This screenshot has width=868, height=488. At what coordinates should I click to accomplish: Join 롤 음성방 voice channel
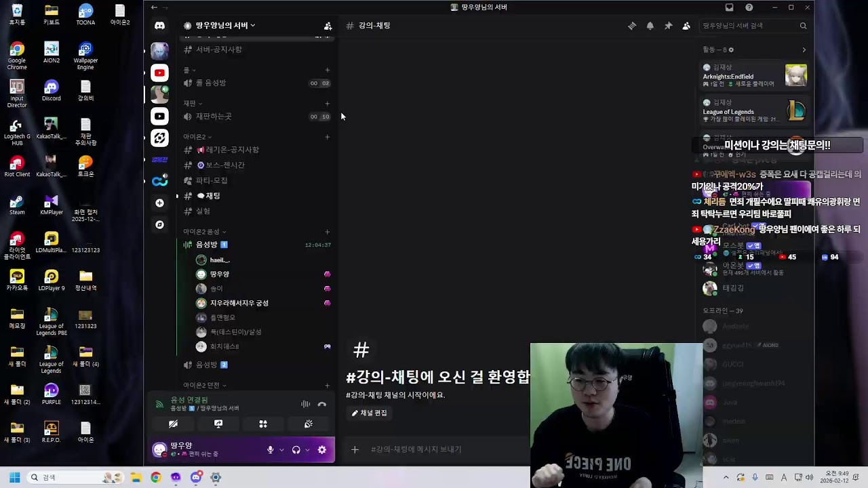tap(258, 83)
